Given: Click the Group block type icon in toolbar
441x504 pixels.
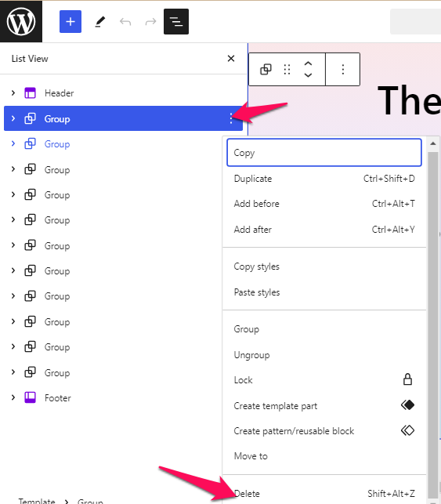Looking at the screenshot, I should pyautogui.click(x=266, y=70).
